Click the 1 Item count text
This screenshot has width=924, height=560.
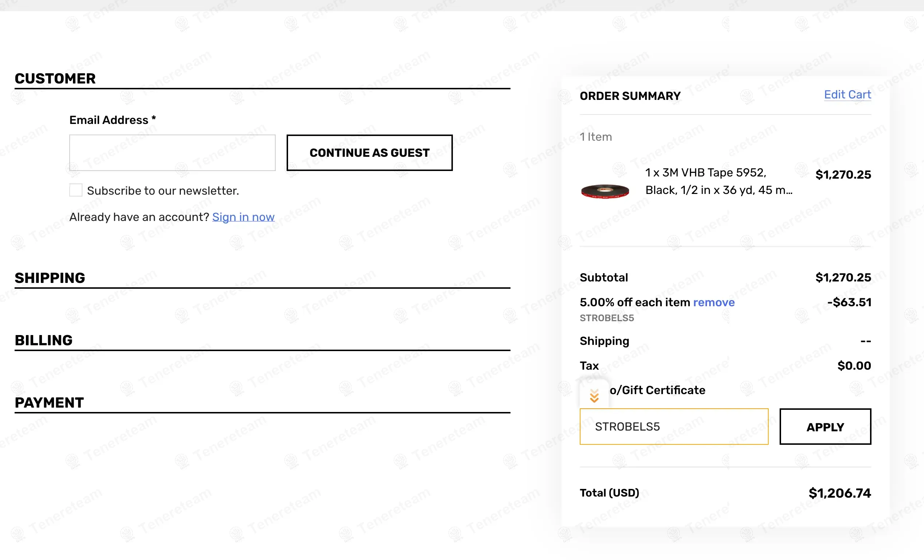595,137
